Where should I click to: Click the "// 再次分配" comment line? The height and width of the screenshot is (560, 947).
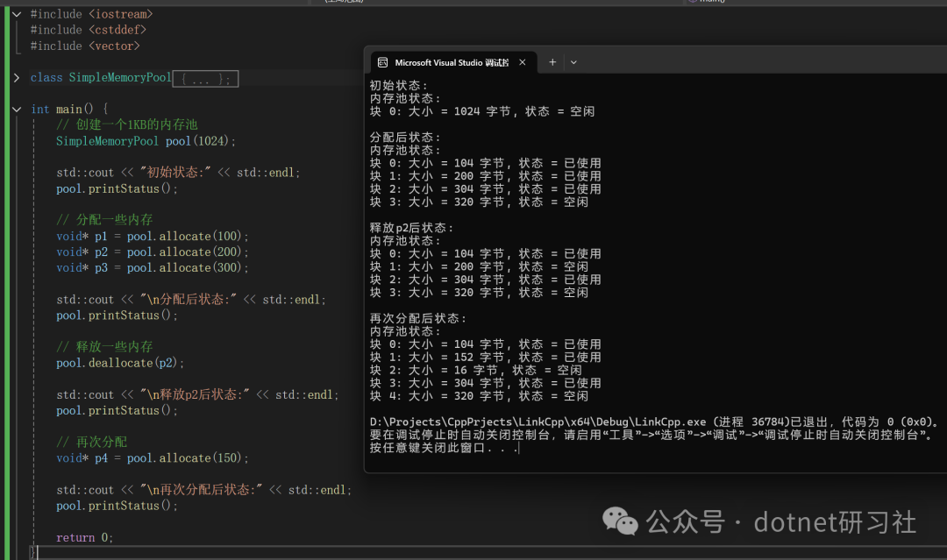pos(91,442)
